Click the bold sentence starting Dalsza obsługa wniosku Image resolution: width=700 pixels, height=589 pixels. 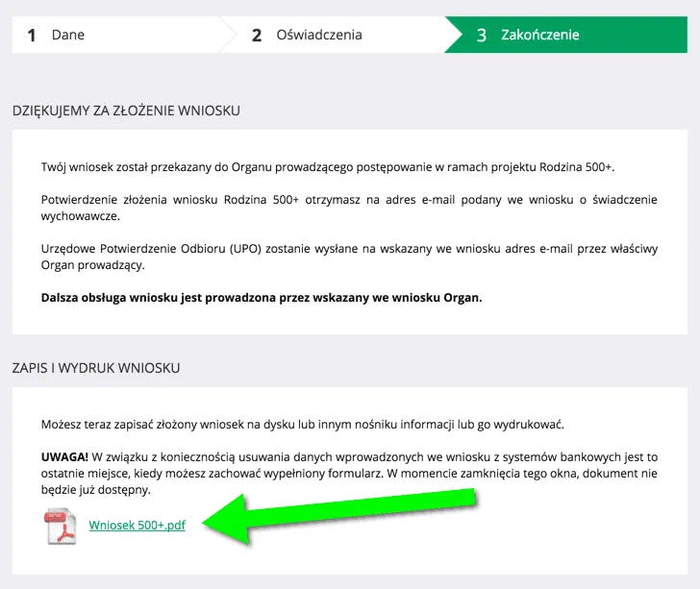(262, 298)
